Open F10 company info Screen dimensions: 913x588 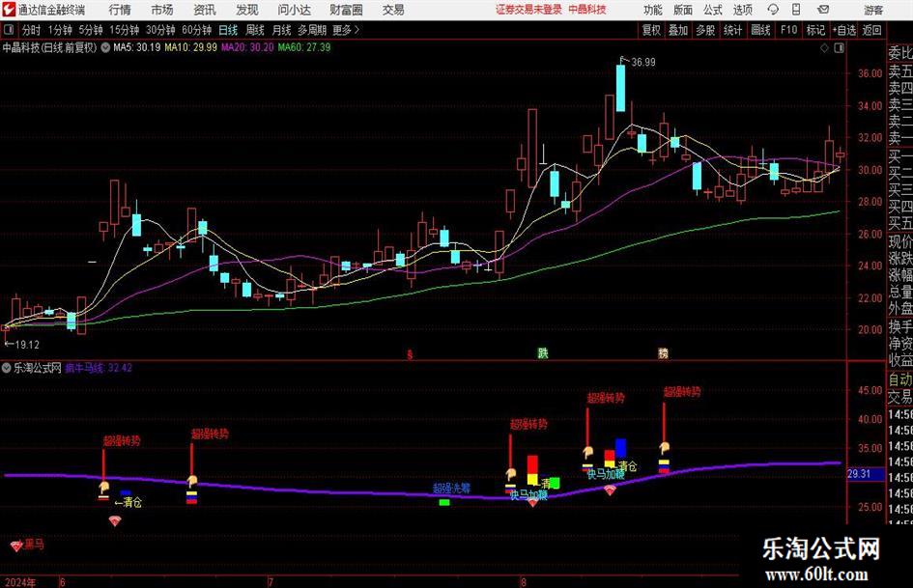pyautogui.click(x=789, y=30)
